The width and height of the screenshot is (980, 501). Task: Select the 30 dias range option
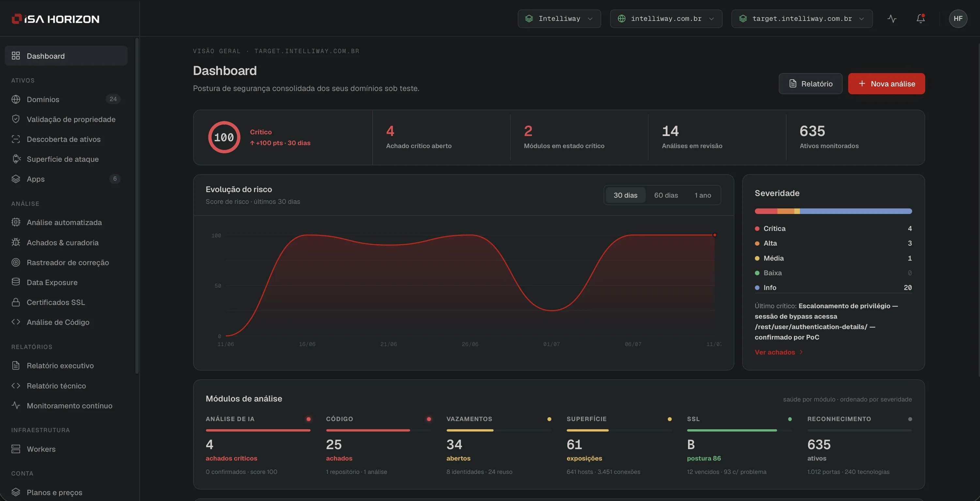pyautogui.click(x=625, y=195)
